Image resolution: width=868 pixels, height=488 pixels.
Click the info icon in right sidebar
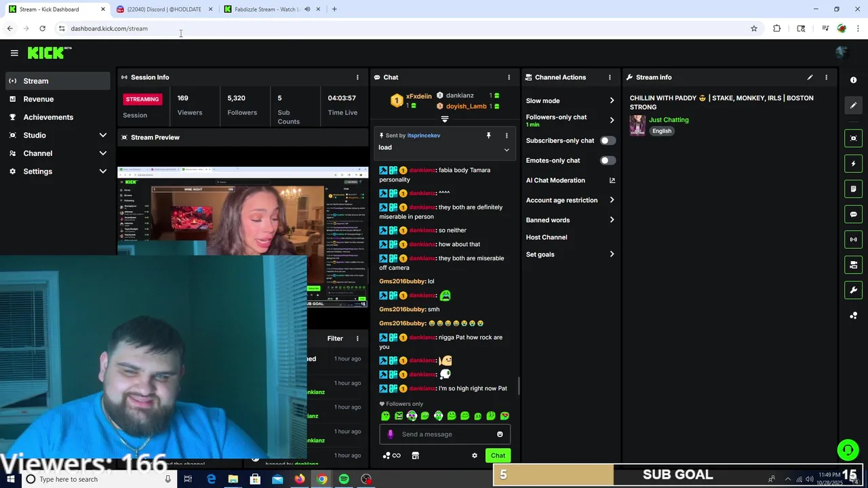853,80
